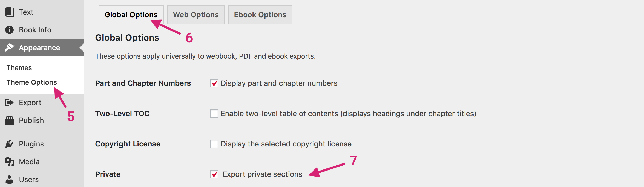The height and width of the screenshot is (187, 644).
Task: Click the Plugins plug icon
Action: [x=9, y=144]
